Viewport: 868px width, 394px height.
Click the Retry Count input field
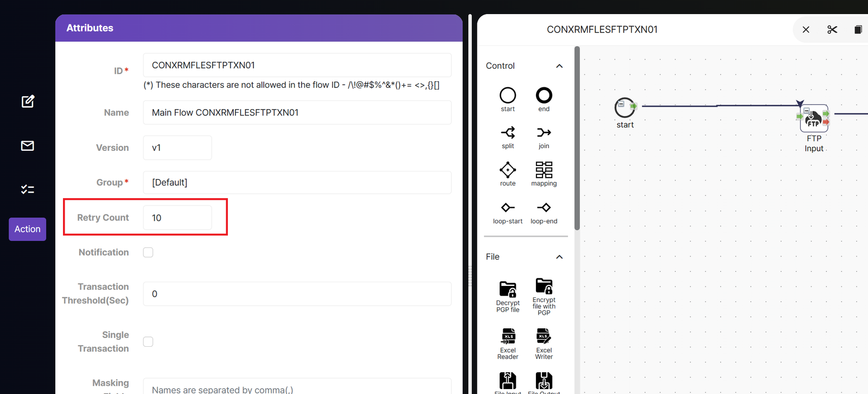point(177,218)
